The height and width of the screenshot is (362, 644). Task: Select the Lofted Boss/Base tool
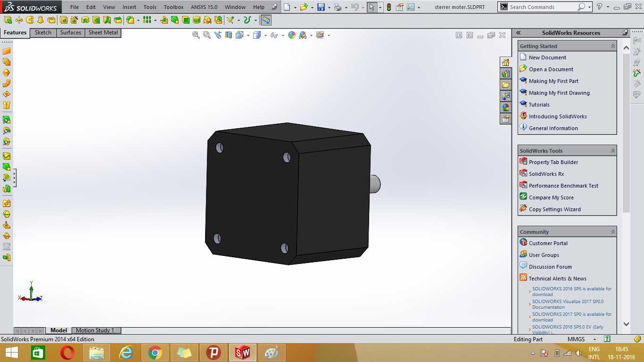pyautogui.click(x=41, y=20)
